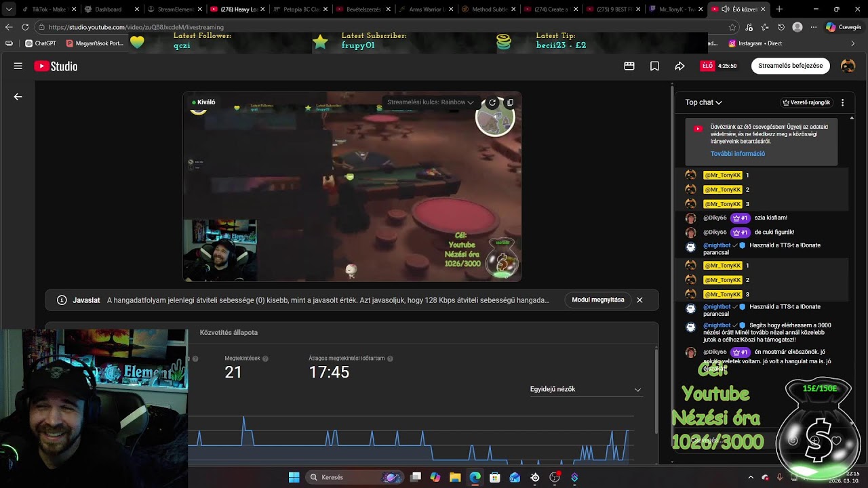
Task: Click the info icon beside Javaslat
Action: (x=62, y=300)
